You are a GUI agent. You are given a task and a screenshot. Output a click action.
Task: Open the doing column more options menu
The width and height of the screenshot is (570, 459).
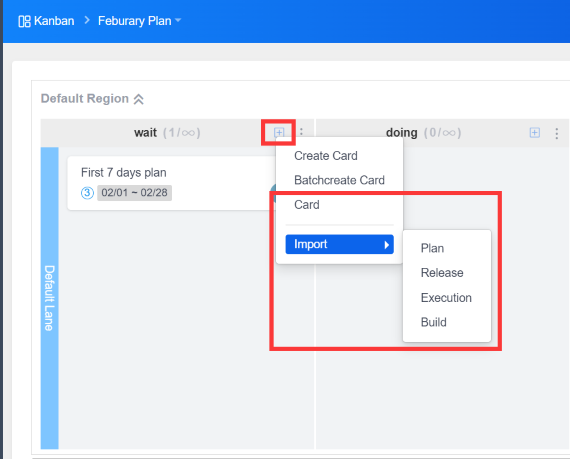pyautogui.click(x=557, y=133)
